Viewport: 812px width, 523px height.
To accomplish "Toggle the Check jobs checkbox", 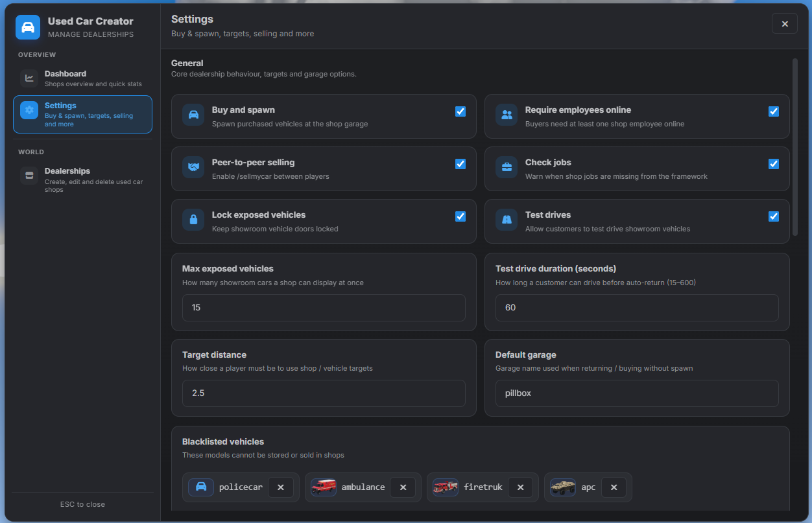I will [774, 164].
